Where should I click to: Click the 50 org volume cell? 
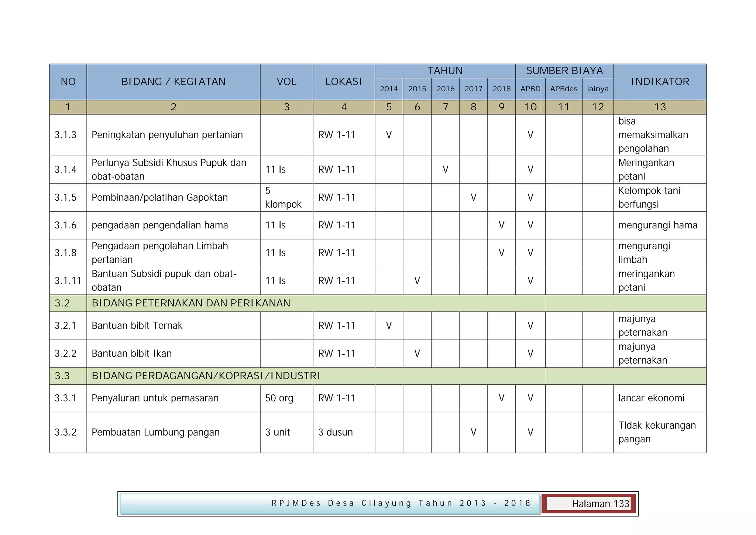(279, 398)
